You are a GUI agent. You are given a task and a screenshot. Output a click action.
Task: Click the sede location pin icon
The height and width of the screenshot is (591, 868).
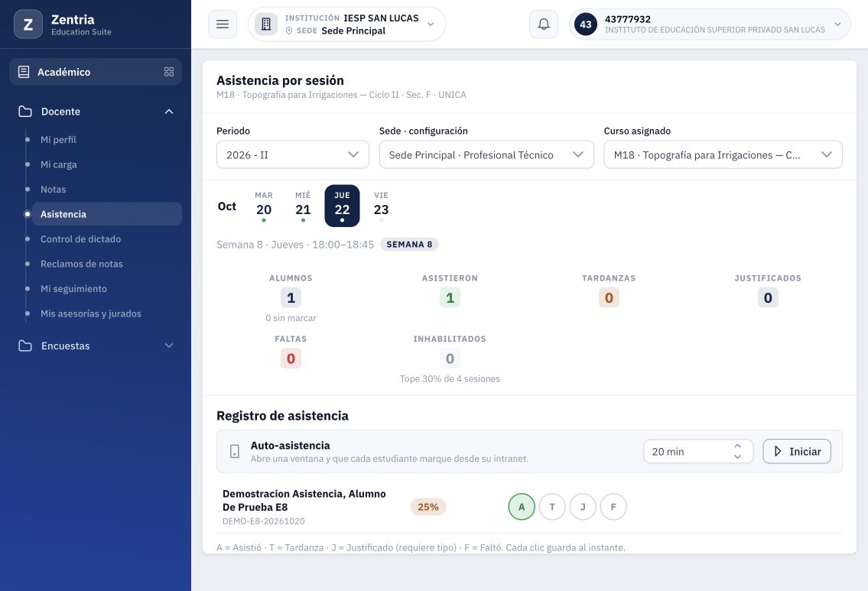[x=289, y=31]
